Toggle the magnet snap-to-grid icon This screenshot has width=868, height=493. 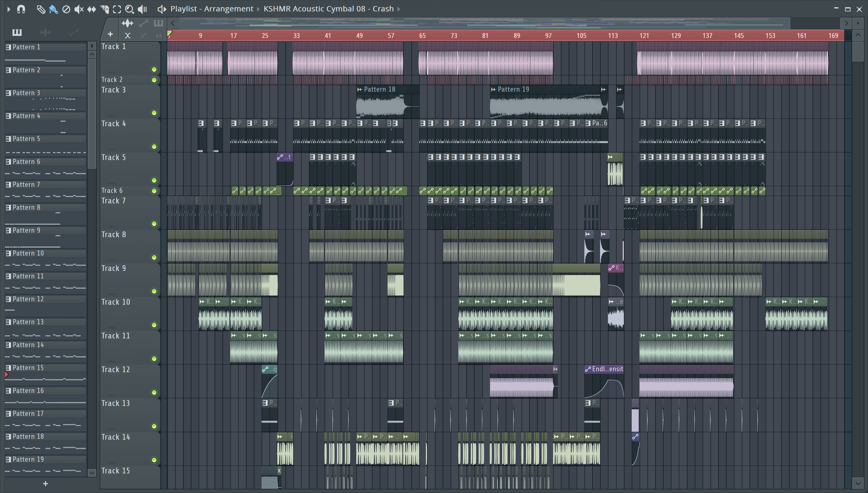pyautogui.click(x=21, y=9)
